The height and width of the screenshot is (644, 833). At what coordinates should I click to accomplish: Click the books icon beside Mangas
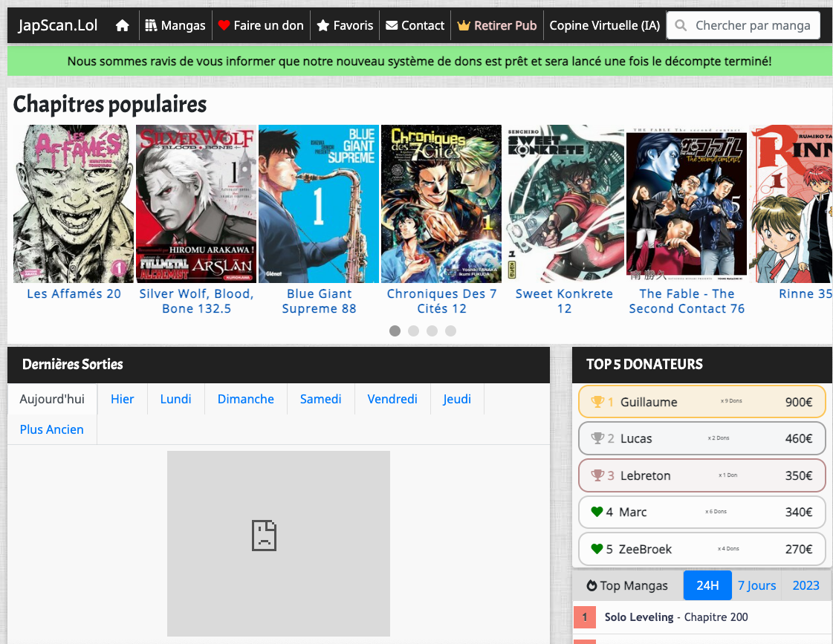point(151,25)
